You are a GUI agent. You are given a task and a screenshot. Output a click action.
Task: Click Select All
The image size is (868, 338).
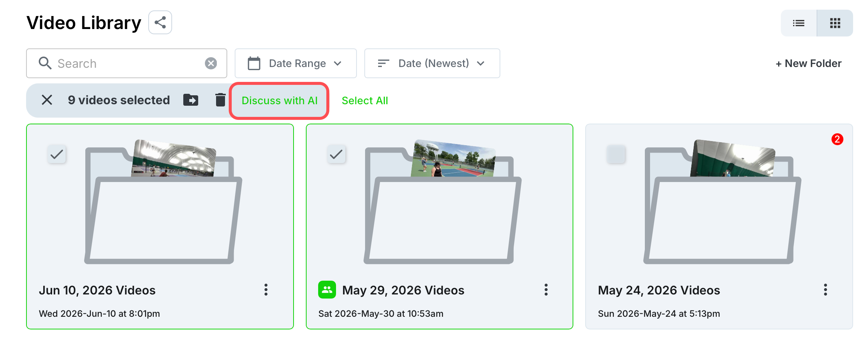coord(365,101)
